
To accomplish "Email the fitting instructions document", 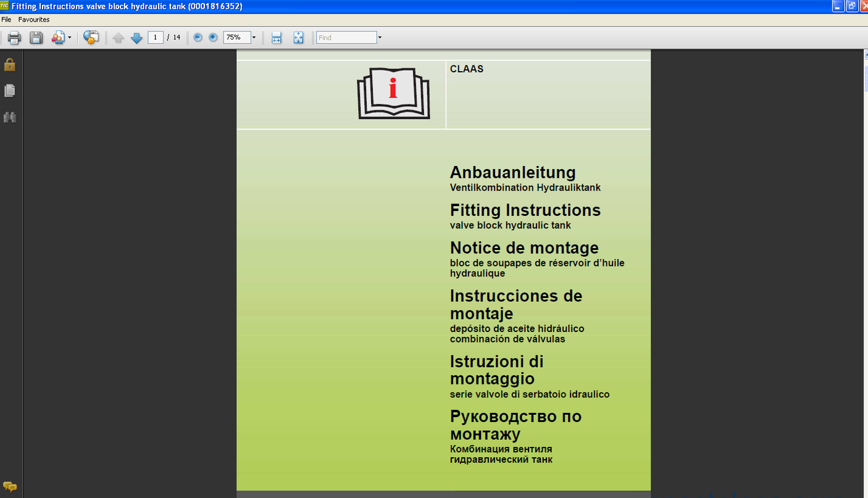I will coord(57,37).
